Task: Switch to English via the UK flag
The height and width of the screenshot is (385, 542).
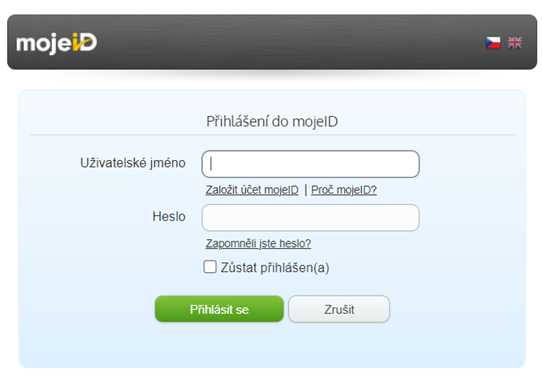Action: click(x=515, y=43)
